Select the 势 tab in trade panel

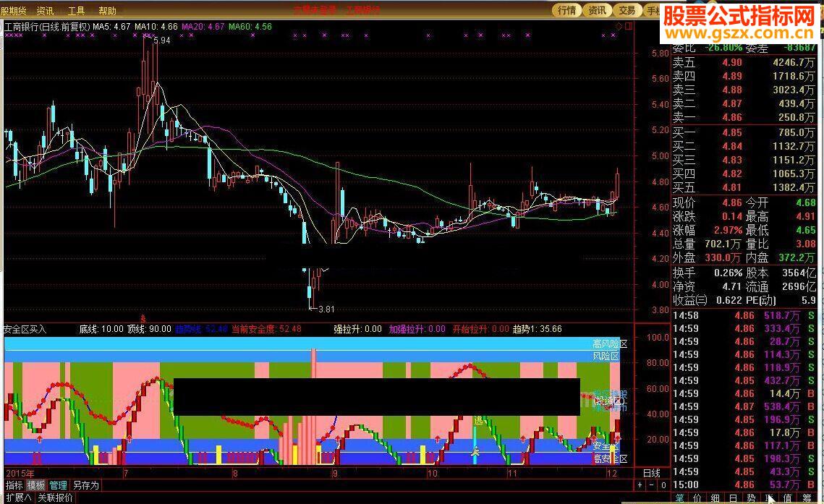[752, 498]
